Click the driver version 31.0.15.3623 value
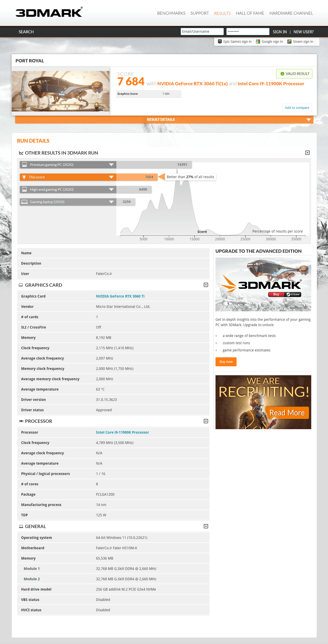Image resolution: width=328 pixels, height=644 pixels. [106, 400]
